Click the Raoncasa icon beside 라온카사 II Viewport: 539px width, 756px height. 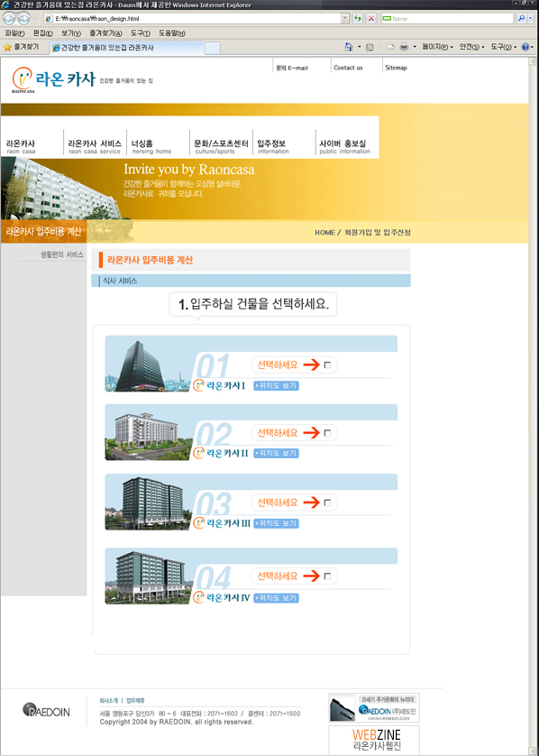tap(198, 453)
